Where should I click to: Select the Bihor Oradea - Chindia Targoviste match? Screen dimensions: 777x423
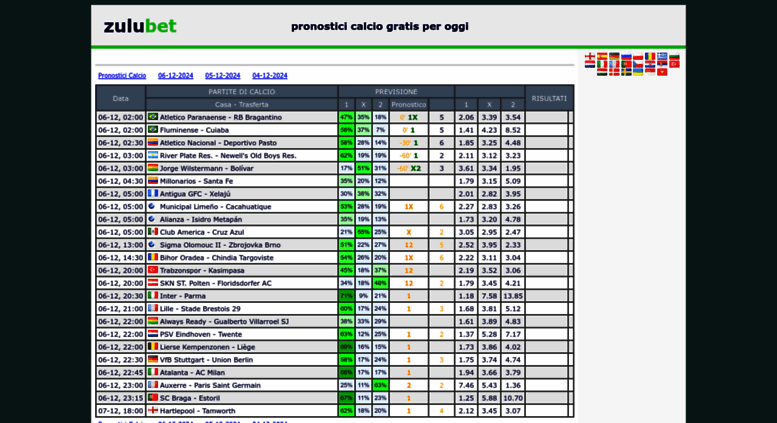click(x=217, y=258)
